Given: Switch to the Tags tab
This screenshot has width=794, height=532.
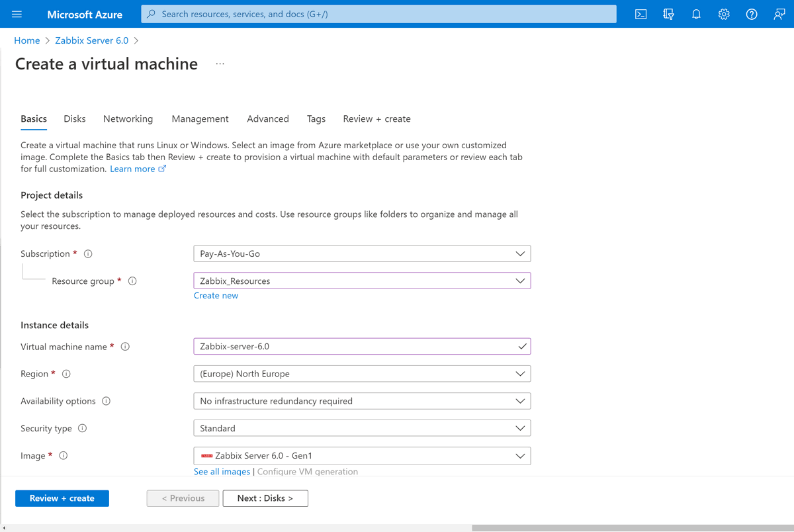Looking at the screenshot, I should point(316,119).
